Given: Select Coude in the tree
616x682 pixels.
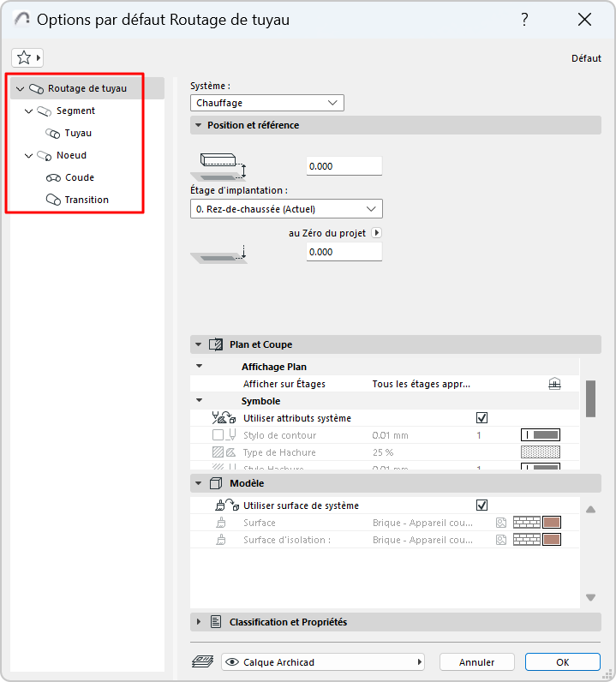Looking at the screenshot, I should (80, 177).
